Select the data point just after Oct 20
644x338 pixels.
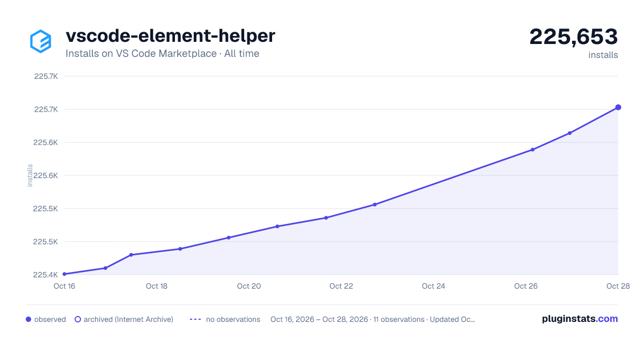pos(277,226)
